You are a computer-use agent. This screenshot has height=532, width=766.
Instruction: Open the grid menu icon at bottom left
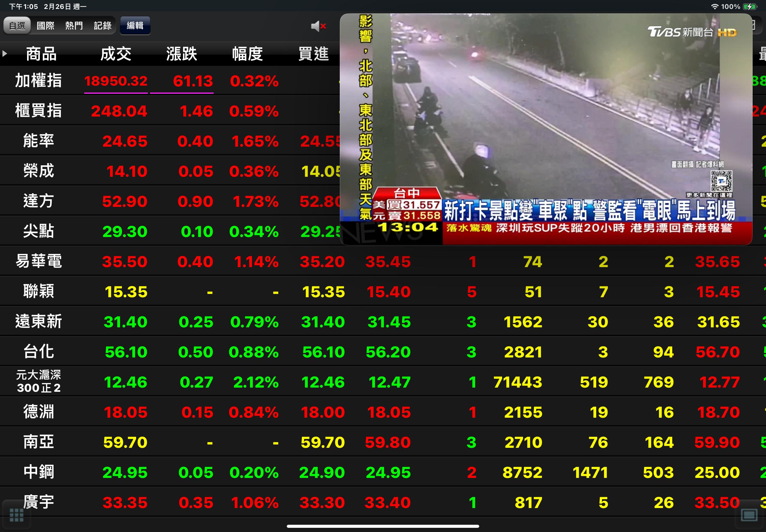16,515
